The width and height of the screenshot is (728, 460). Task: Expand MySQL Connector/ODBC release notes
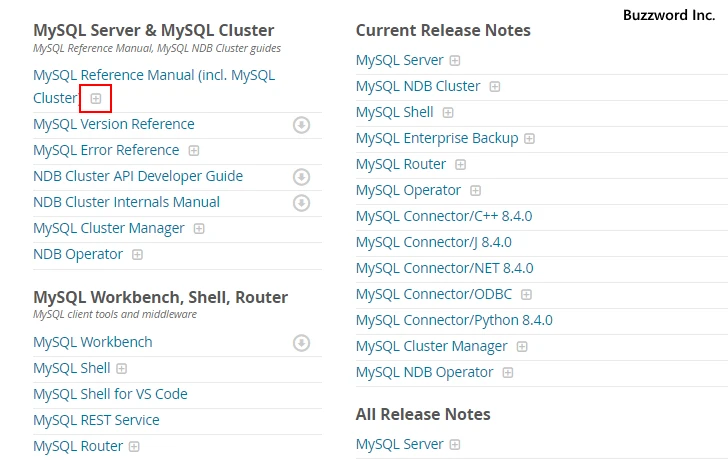(526, 295)
